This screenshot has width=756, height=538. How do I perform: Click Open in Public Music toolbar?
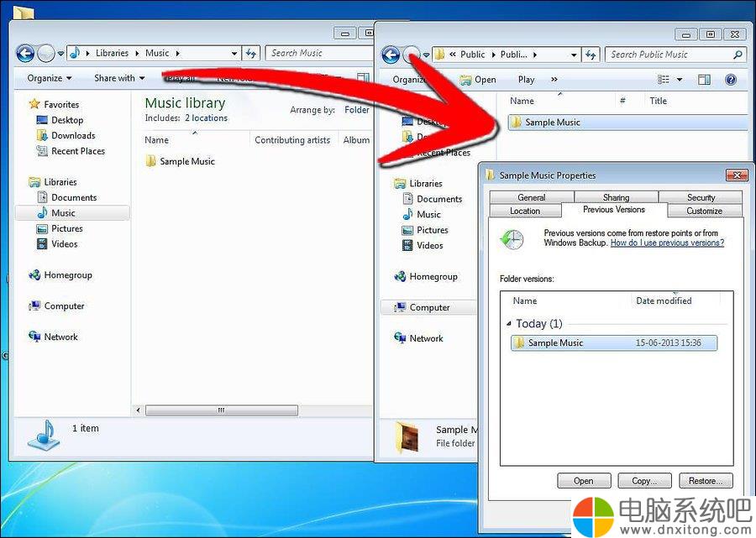478,80
